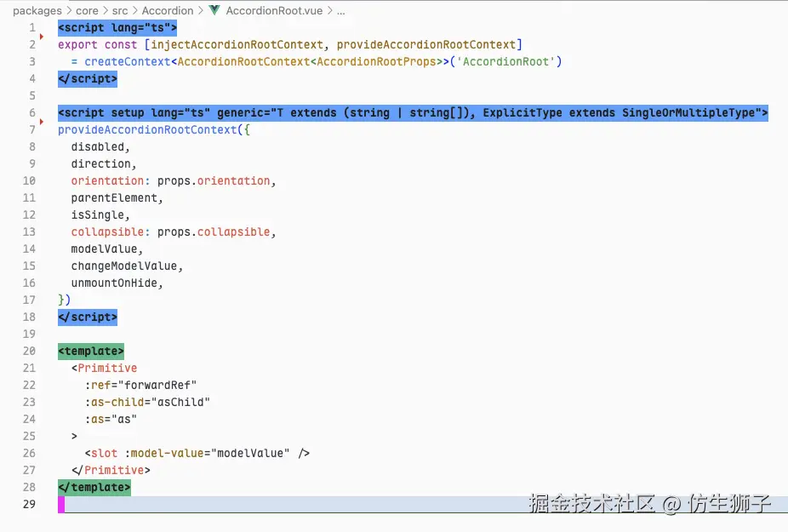The width and height of the screenshot is (788, 532).
Task: Click 'changeModelValue,' on line 15
Action: pyautogui.click(x=127, y=266)
